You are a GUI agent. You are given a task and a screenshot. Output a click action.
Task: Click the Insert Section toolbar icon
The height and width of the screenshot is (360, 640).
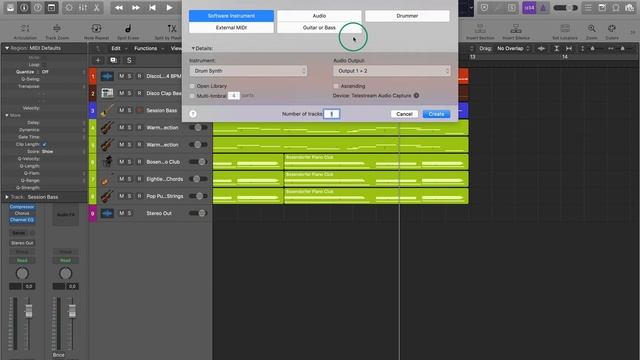[480, 29]
